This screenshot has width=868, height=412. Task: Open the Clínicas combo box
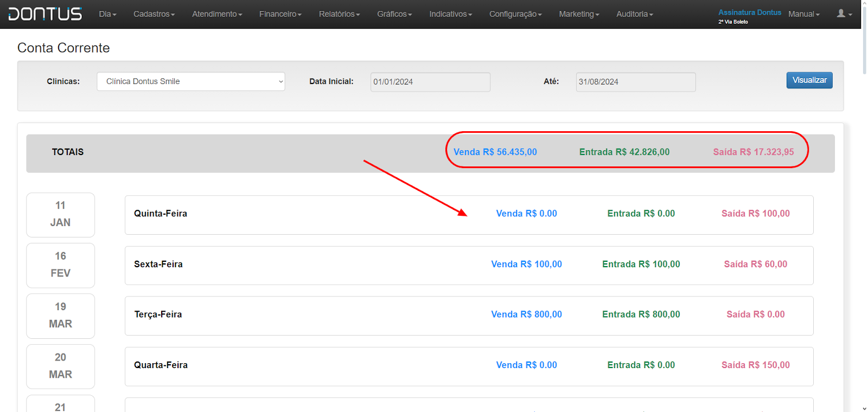191,81
